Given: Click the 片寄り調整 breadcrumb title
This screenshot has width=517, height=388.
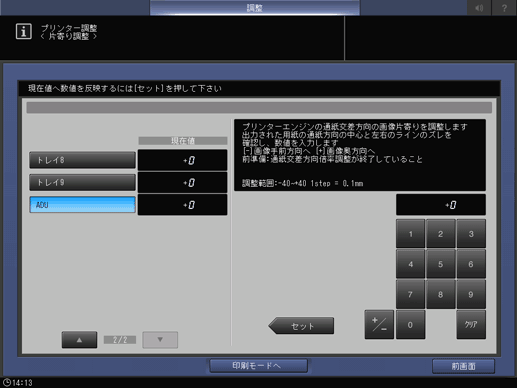Looking at the screenshot, I should (x=69, y=36).
